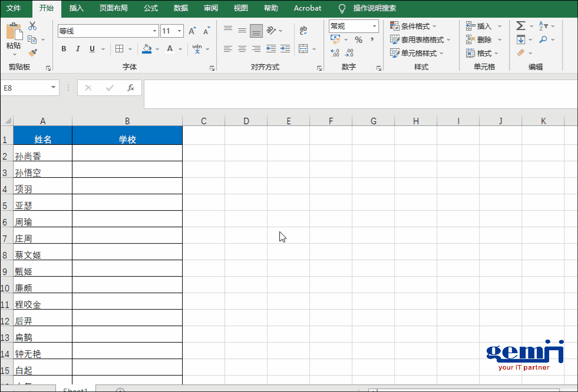Image resolution: width=578 pixels, height=392 pixels.
Task: Open the 数据 ribbon tab
Action: click(181, 8)
